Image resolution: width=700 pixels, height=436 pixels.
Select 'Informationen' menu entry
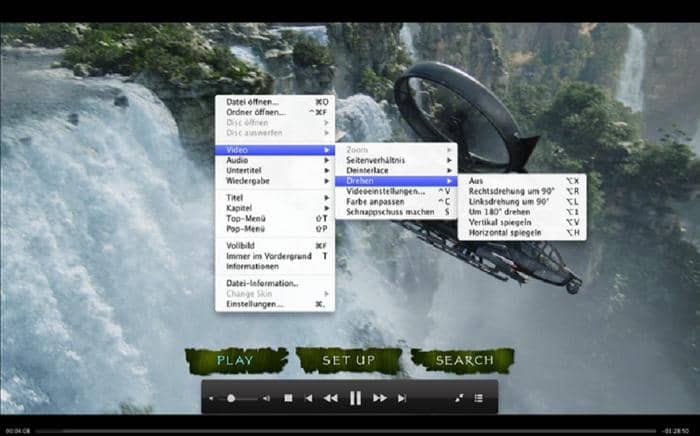(275, 266)
